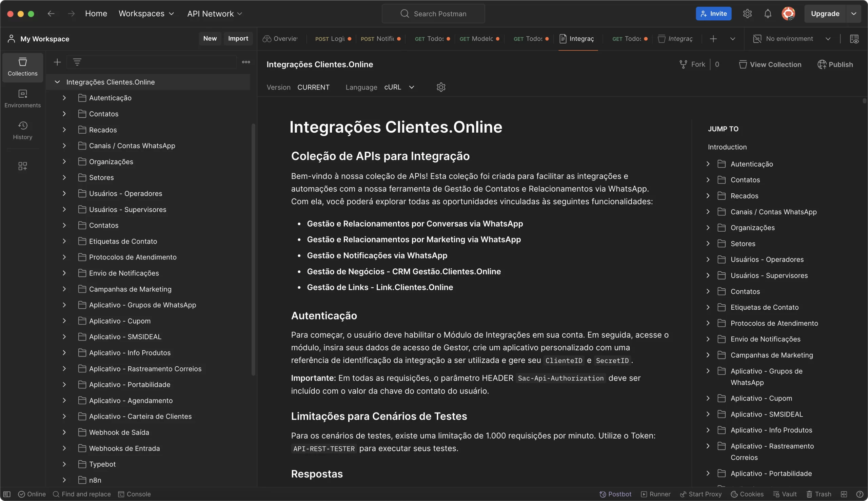Click Start Proxy in status bar

(701, 494)
